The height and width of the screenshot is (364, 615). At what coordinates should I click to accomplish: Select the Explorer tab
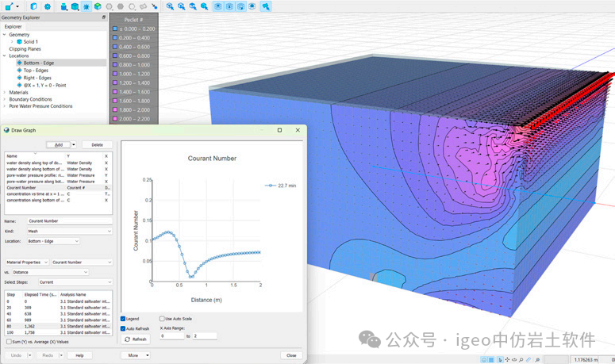click(x=13, y=26)
